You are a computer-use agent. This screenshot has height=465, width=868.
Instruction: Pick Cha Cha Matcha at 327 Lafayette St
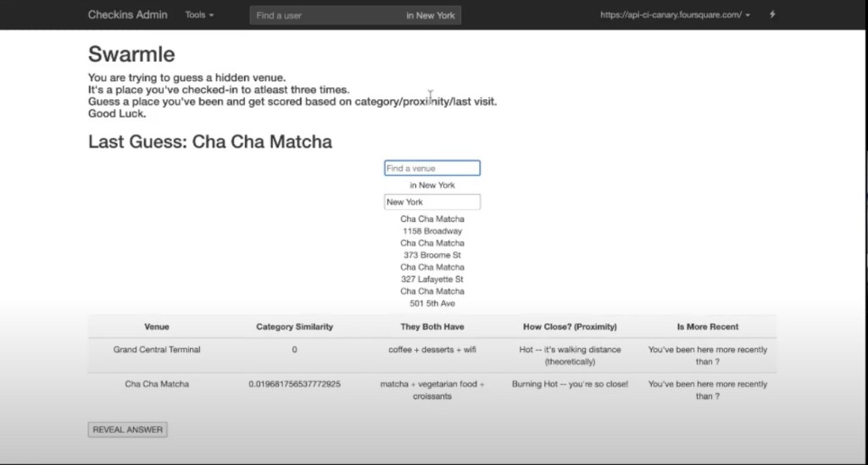click(432, 273)
